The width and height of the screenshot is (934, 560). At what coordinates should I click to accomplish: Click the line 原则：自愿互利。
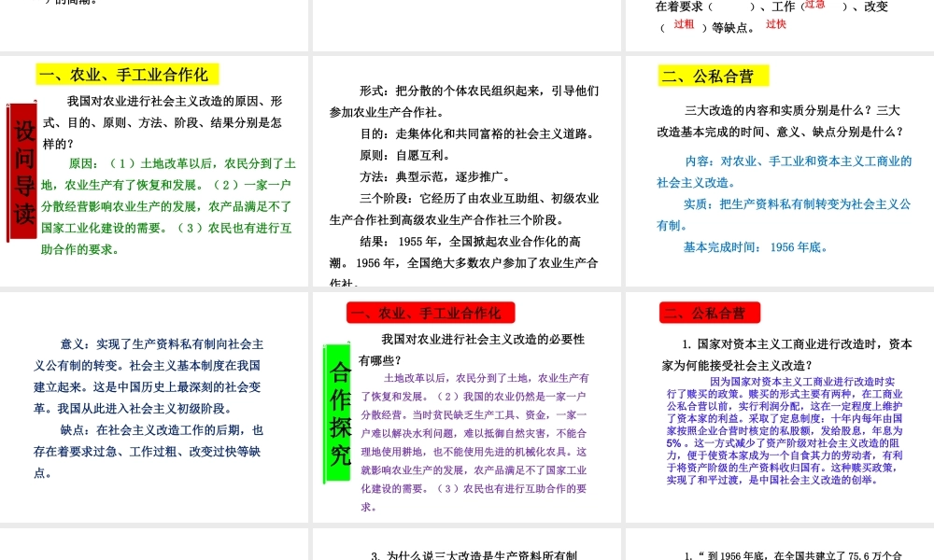pyautogui.click(x=405, y=155)
